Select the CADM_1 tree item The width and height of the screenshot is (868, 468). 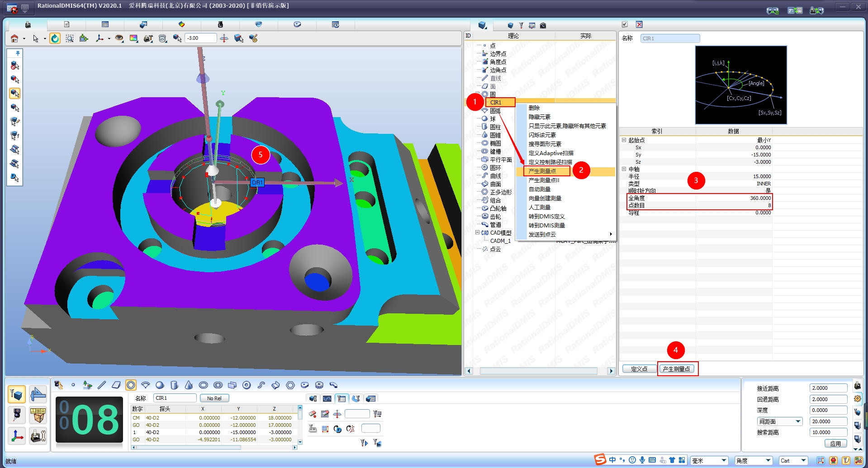(500, 241)
